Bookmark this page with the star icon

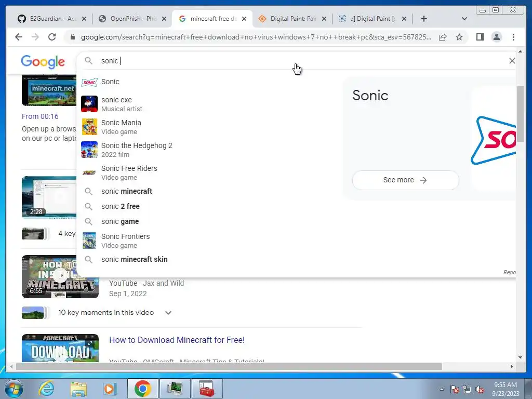coord(459,37)
